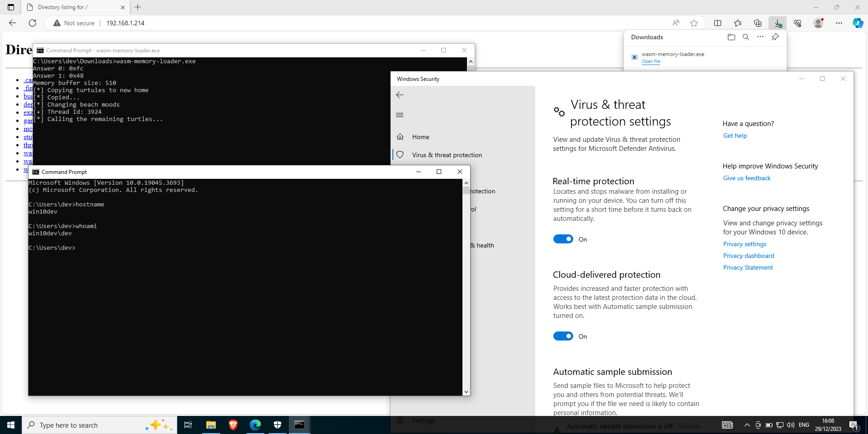This screenshot has width=868, height=434.
Task: Open more options in the Downloads flyout
Action: tap(760, 37)
